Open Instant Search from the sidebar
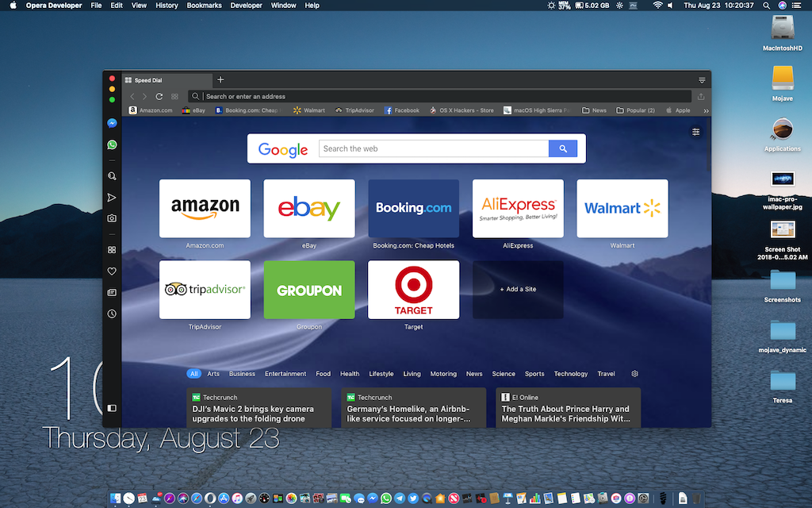This screenshot has height=508, width=812. click(x=112, y=176)
